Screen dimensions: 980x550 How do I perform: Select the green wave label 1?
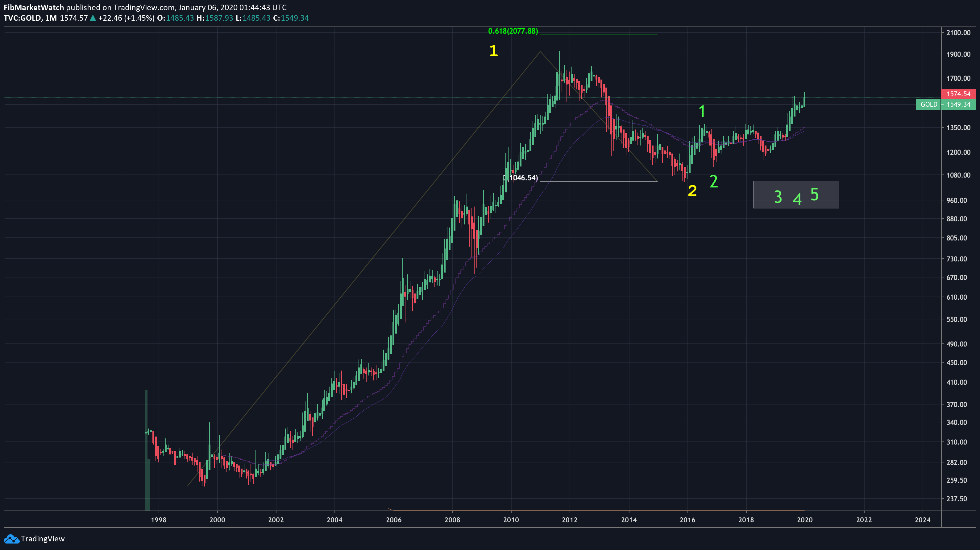(702, 111)
